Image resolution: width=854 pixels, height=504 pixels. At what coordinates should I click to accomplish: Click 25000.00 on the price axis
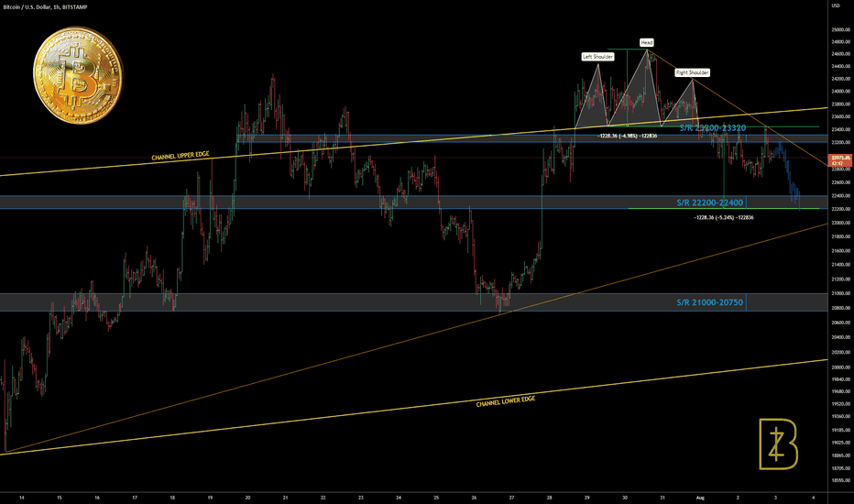tap(841, 29)
